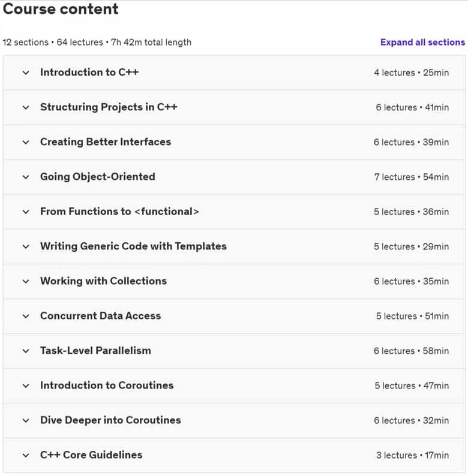
Task: Click chevron beside Going Object-Oriented
Action: point(26,177)
